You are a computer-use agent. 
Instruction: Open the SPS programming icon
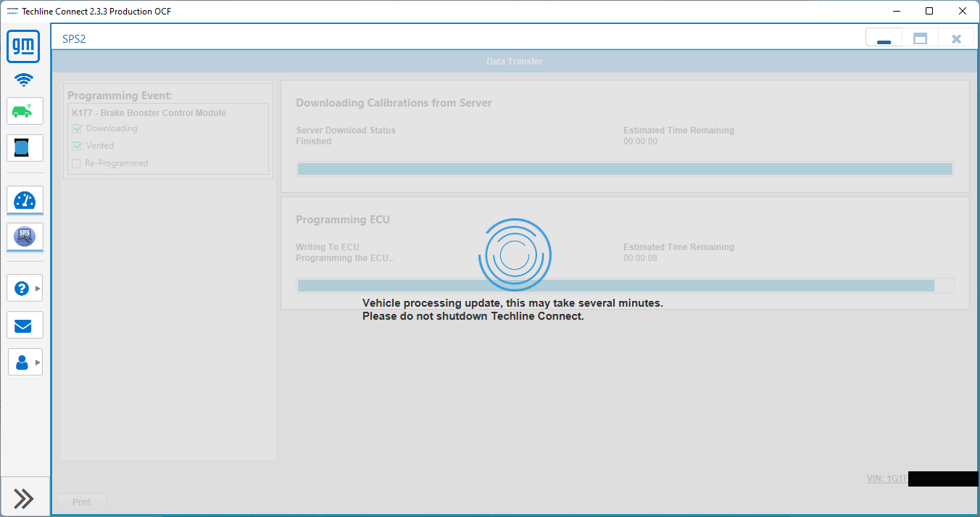25,236
